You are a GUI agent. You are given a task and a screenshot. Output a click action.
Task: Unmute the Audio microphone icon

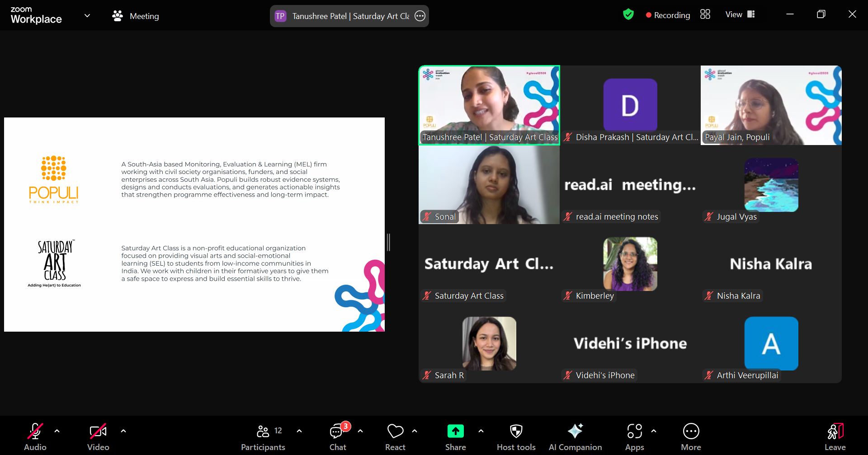point(35,432)
